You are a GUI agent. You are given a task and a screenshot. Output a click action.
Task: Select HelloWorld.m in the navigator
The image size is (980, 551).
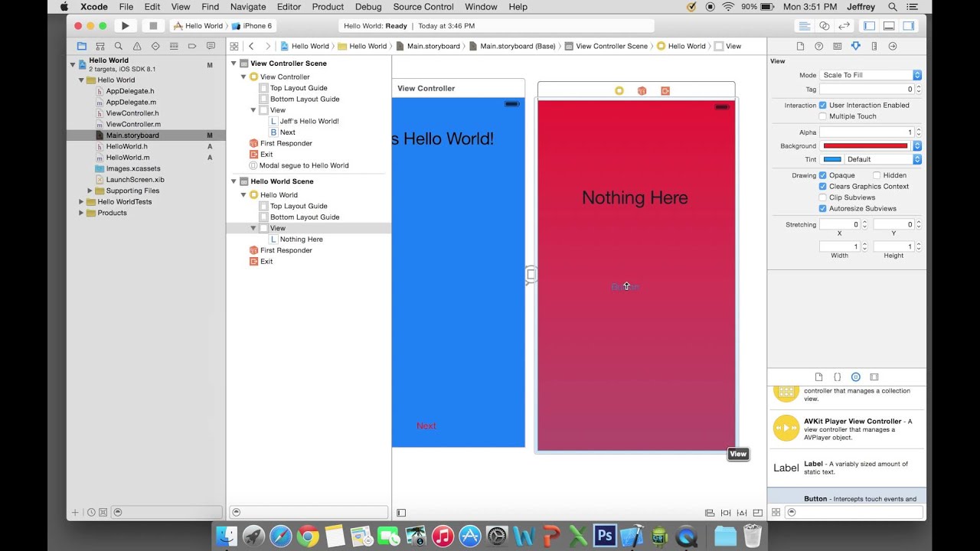tap(127, 158)
